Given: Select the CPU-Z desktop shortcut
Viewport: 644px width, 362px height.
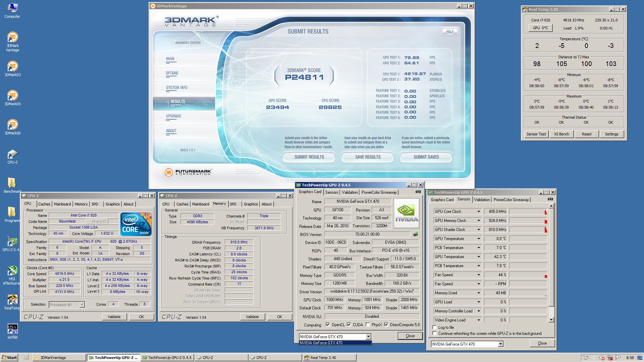Looking at the screenshot, I should click(x=12, y=157).
